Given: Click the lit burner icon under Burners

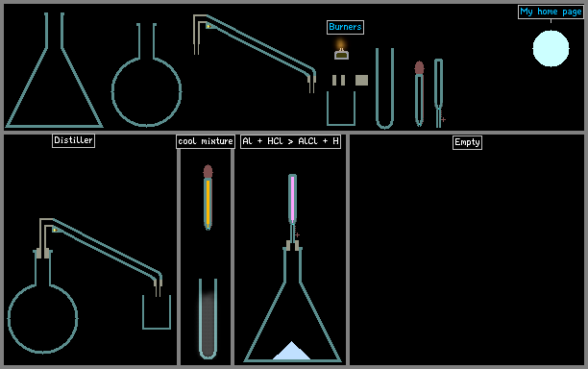Looking at the screenshot, I should click(x=341, y=50).
